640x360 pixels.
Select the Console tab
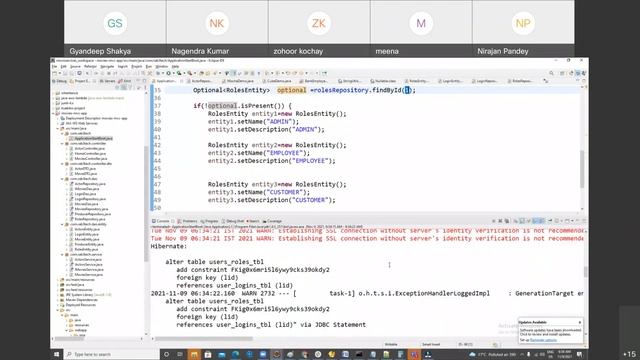[161, 221]
